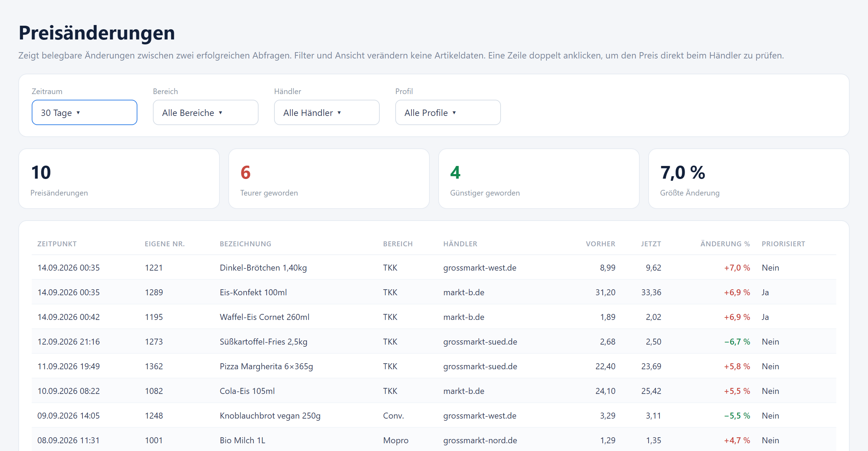Click timestamp 12.09.2026 21:16
The width and height of the screenshot is (868, 451).
68,342
